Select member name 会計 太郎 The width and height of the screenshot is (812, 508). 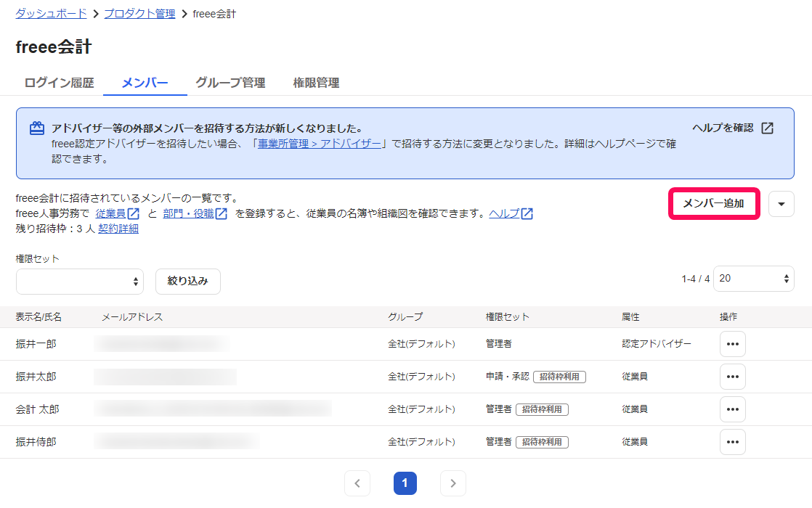click(x=37, y=409)
